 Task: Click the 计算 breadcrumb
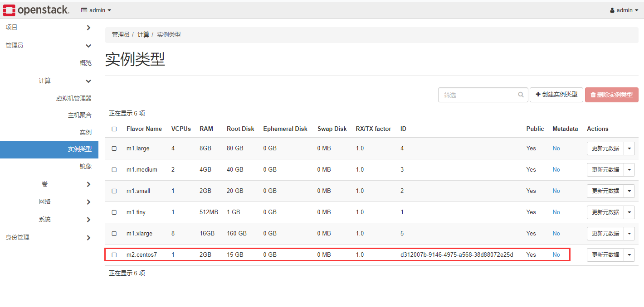tap(143, 34)
